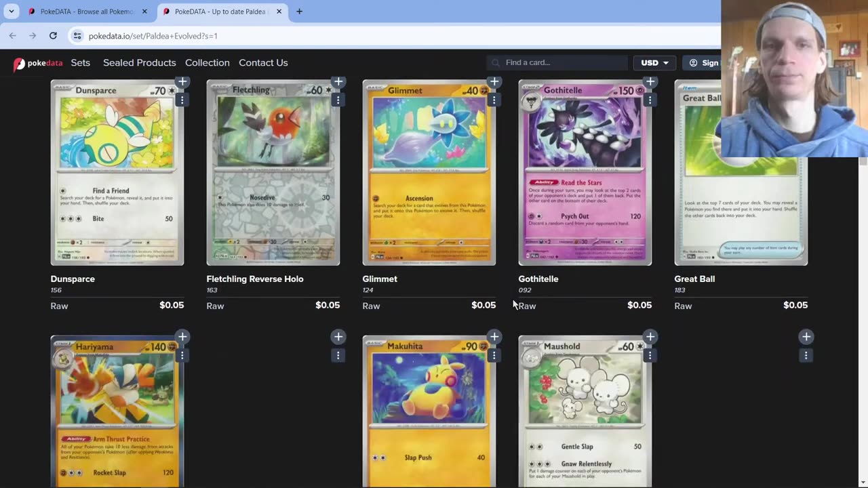This screenshot has width=868, height=488.
Task: Open three-dot menu on empty card after Maushold
Action: coord(806,355)
